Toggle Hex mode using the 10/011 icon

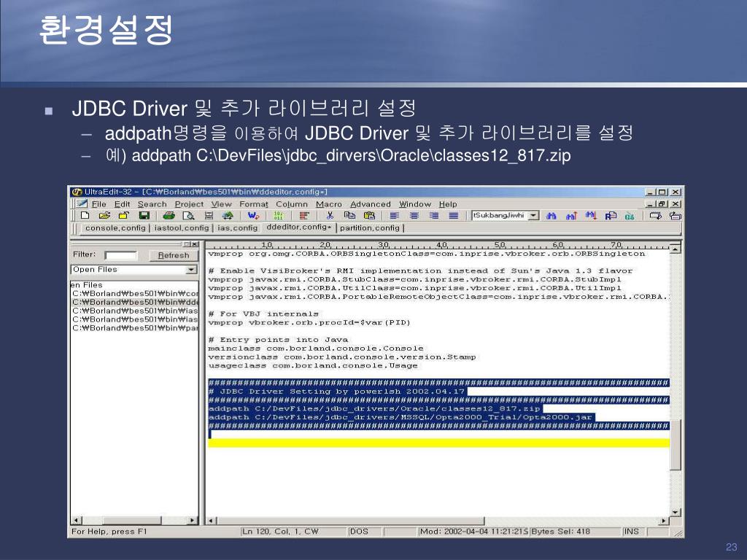click(278, 216)
